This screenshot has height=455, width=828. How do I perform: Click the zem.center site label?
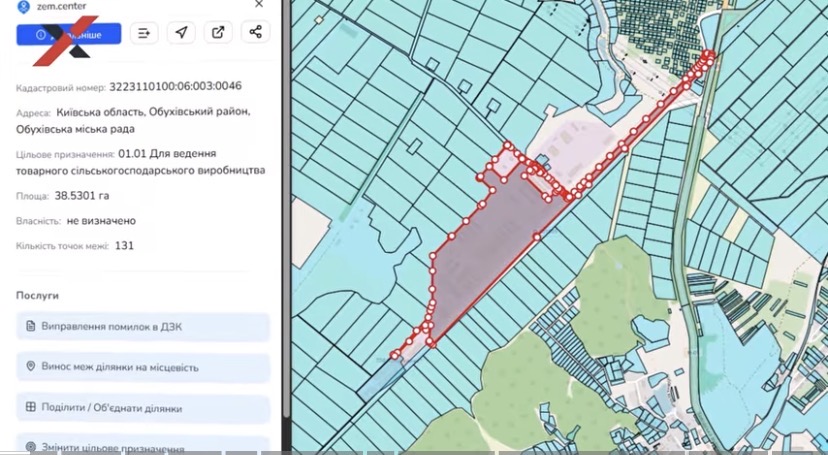[x=62, y=6]
